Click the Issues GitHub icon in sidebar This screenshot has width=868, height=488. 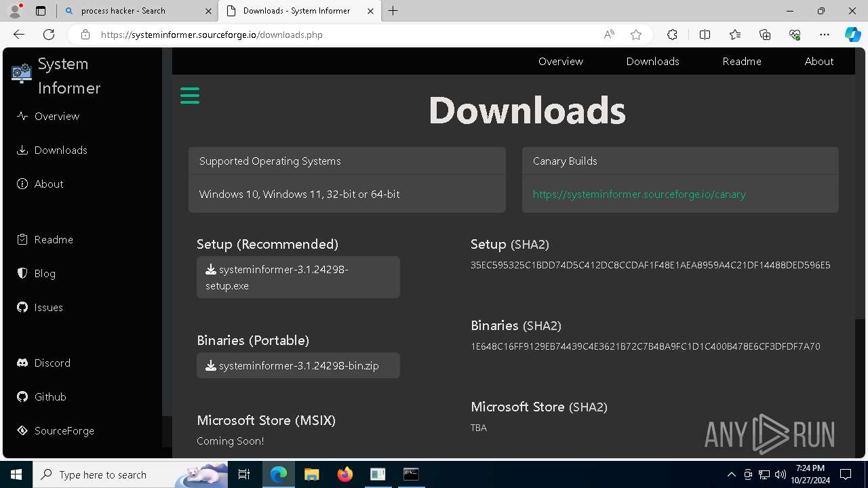click(22, 307)
